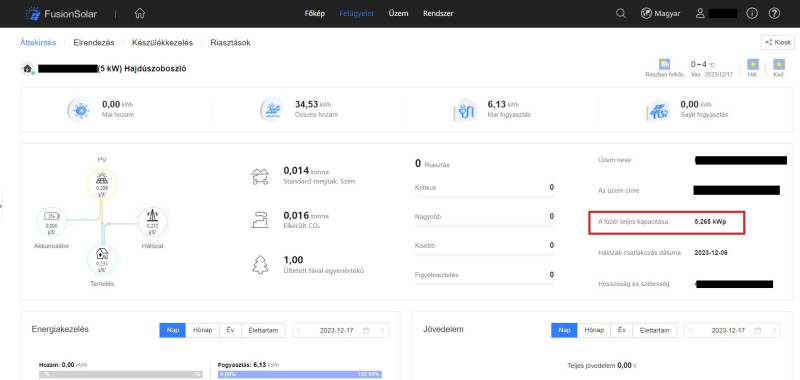
Task: Select the PV node in energy flow
Action: [102, 184]
